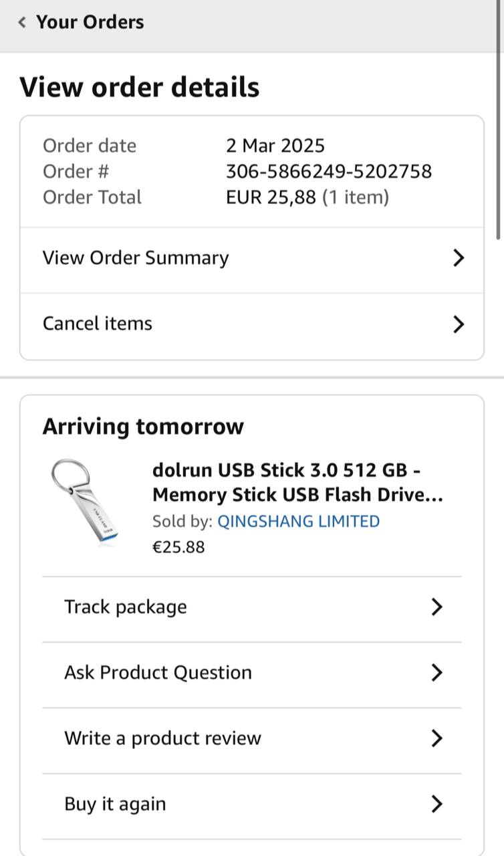504x856 pixels.
Task: Start Write a product review
Action: pyautogui.click(x=162, y=738)
